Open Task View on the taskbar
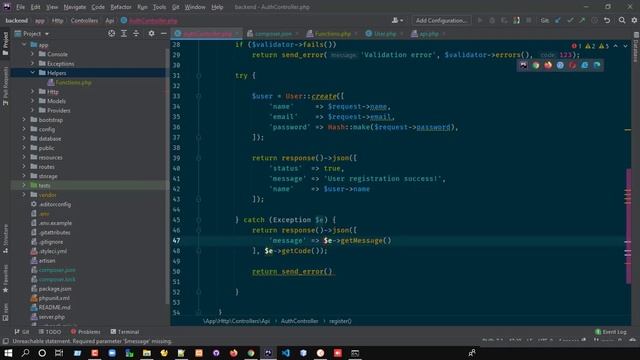 click(x=59, y=353)
